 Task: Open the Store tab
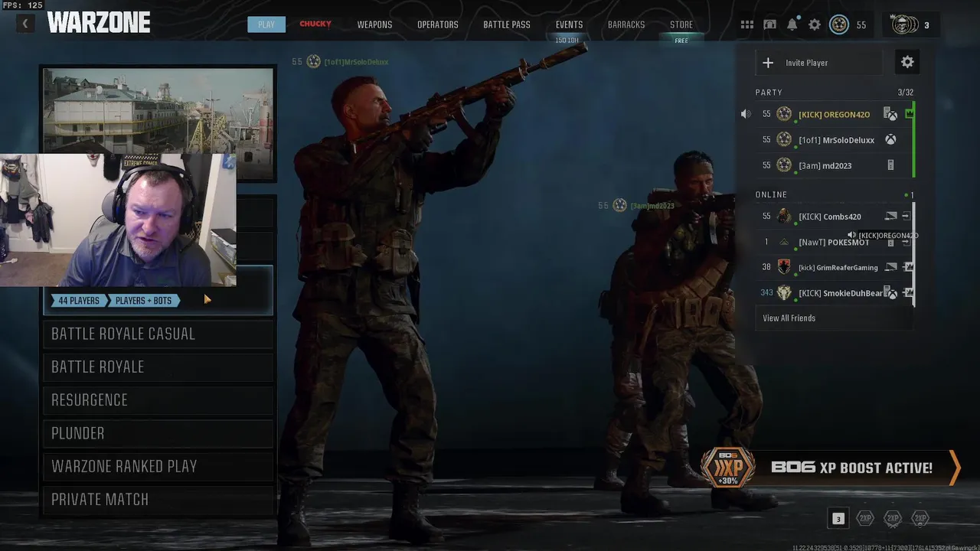tap(681, 24)
